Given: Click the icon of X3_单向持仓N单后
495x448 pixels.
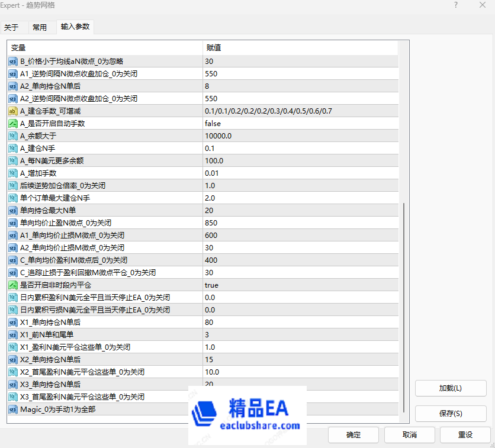Looking at the screenshot, I should tap(13, 385).
